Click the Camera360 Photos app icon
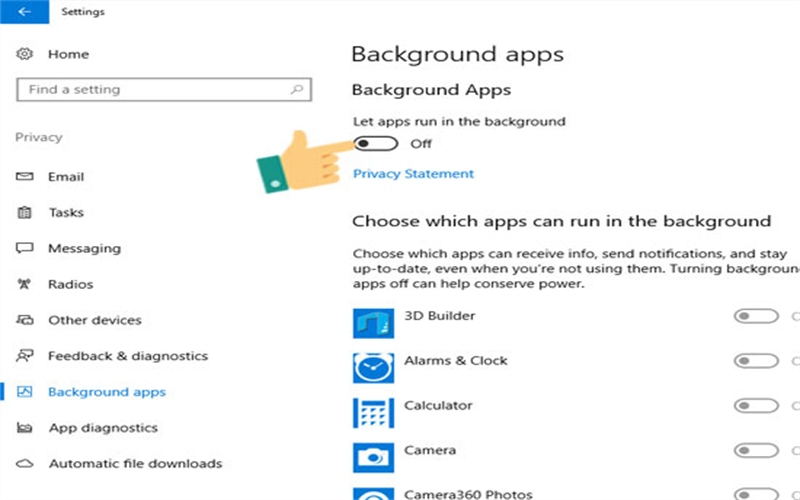Screen dimensions: 800x500 pos(373,494)
